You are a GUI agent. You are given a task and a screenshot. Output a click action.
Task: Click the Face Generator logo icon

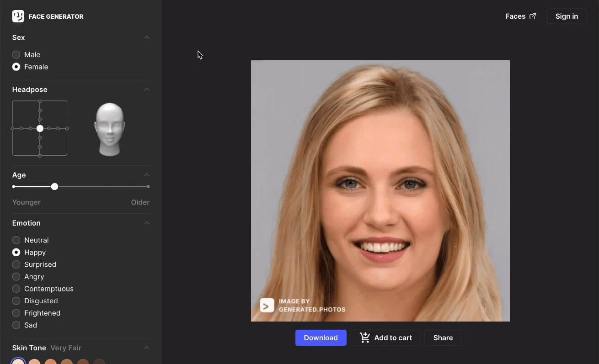[x=18, y=16]
